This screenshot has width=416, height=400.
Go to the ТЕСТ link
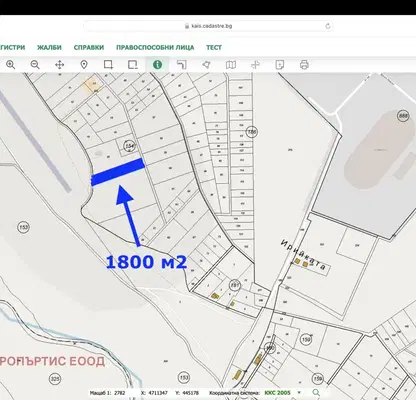click(x=214, y=47)
